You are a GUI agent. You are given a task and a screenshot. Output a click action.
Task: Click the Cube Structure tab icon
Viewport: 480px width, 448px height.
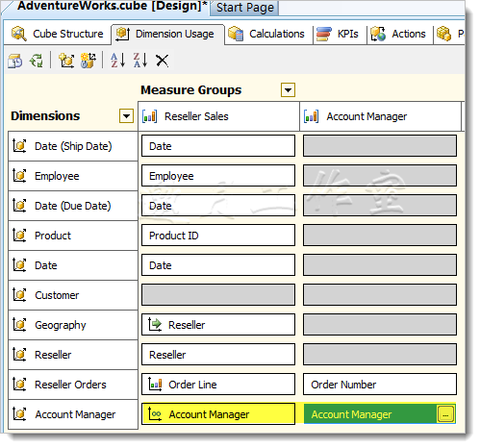(x=19, y=34)
